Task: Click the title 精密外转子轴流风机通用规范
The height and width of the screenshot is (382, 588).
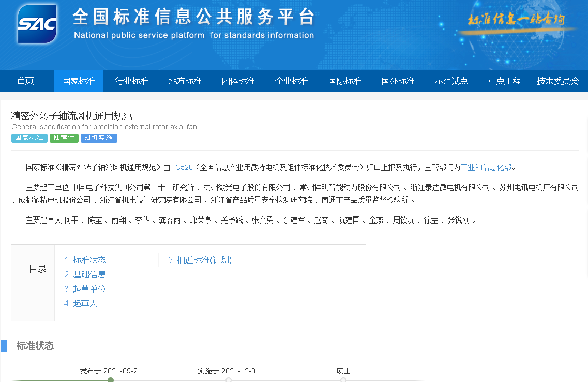Action: point(71,115)
